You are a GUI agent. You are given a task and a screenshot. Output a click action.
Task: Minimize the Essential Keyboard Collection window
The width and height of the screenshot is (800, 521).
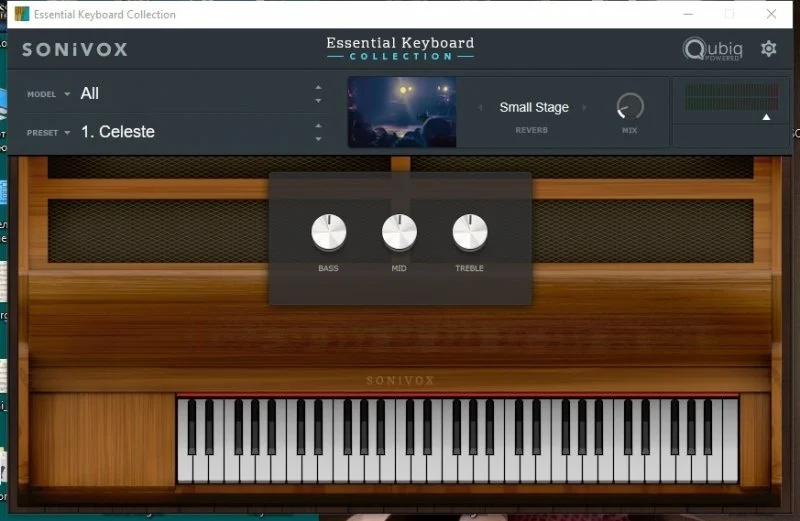[x=688, y=14]
